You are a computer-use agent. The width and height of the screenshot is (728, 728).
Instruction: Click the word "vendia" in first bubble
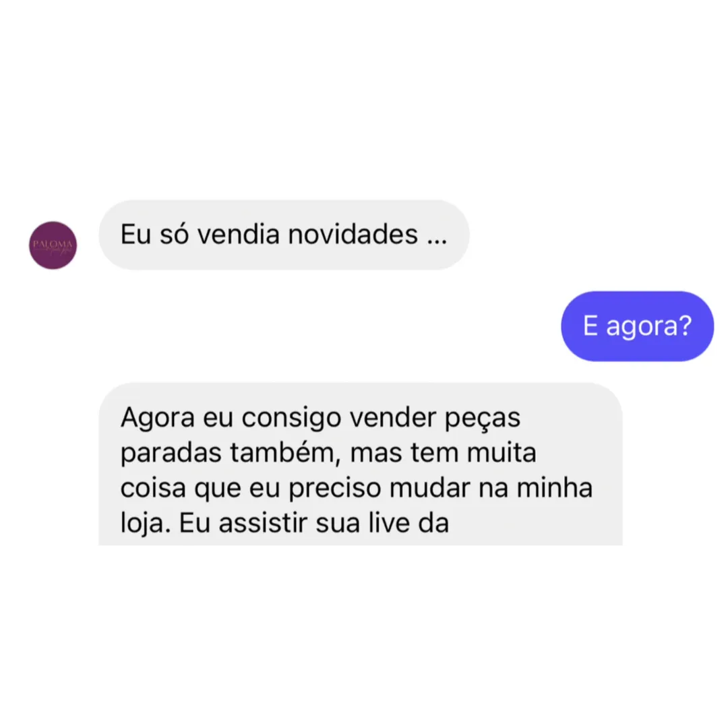click(x=238, y=234)
